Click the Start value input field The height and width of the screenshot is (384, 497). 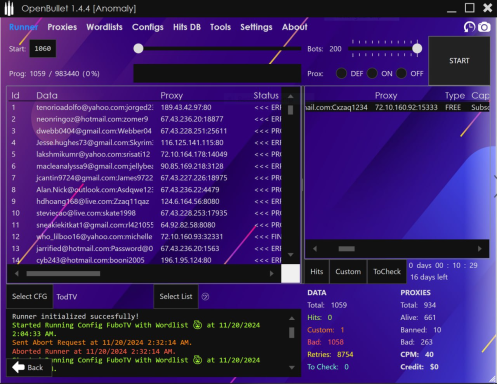pyautogui.click(x=43, y=49)
